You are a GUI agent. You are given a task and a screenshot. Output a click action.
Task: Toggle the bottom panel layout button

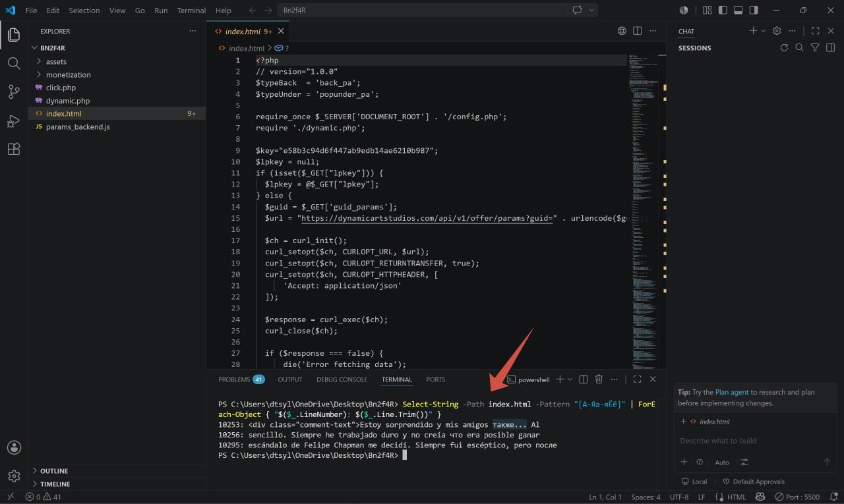pos(738,10)
